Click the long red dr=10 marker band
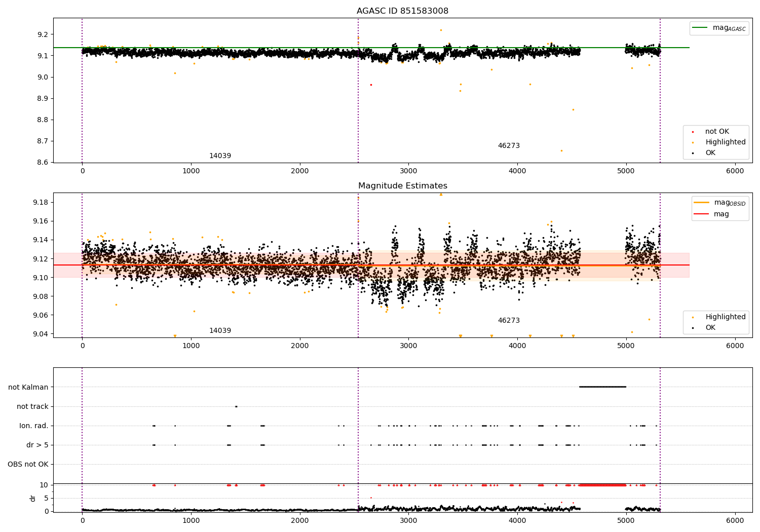The image size is (760, 532). tap(602, 485)
